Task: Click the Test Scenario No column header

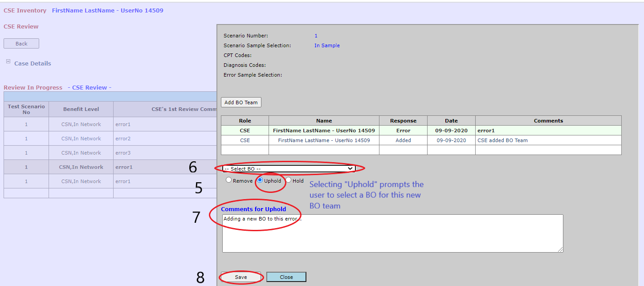Action: (26, 109)
